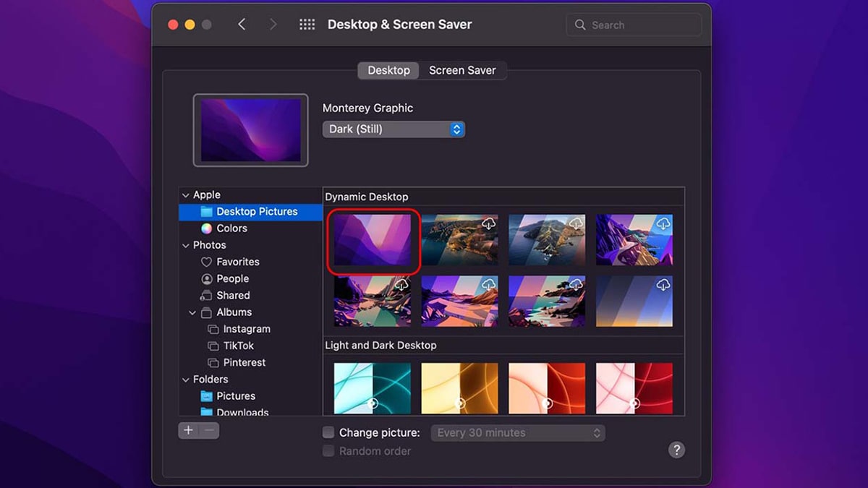Click the help question mark button
Viewport: 868px width, 488px height.
(x=676, y=450)
